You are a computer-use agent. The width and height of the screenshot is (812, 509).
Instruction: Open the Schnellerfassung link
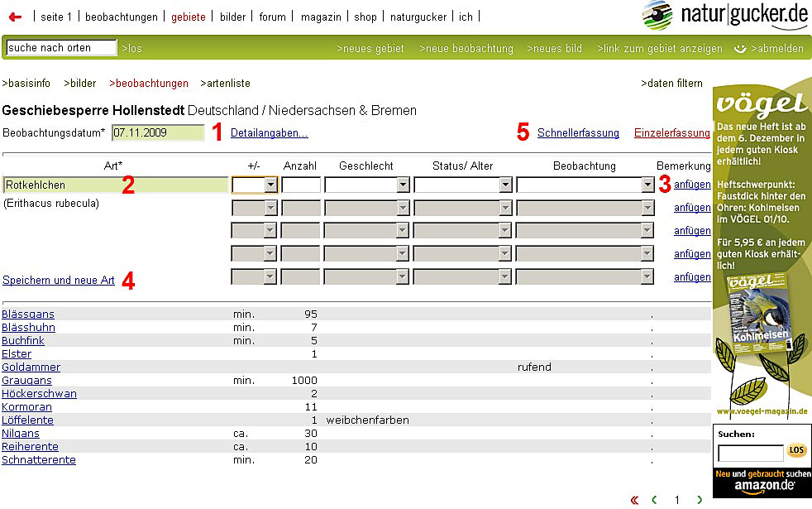(x=578, y=132)
